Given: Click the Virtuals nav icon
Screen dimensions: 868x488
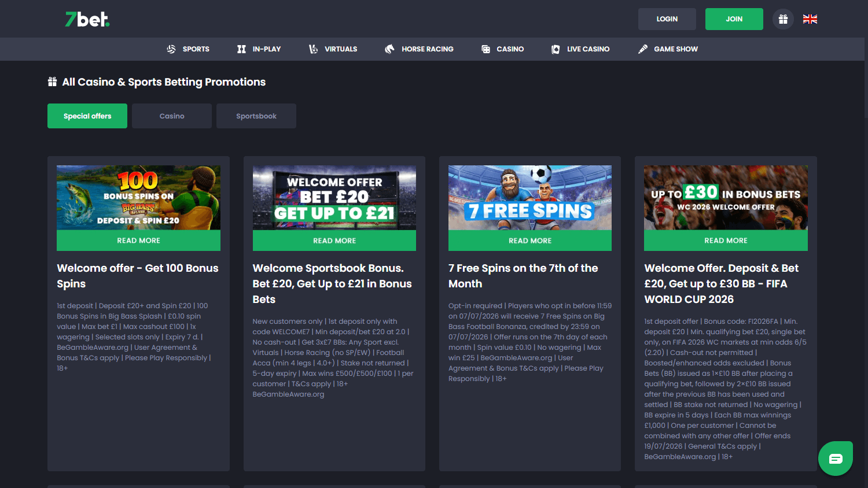Looking at the screenshot, I should [x=313, y=49].
